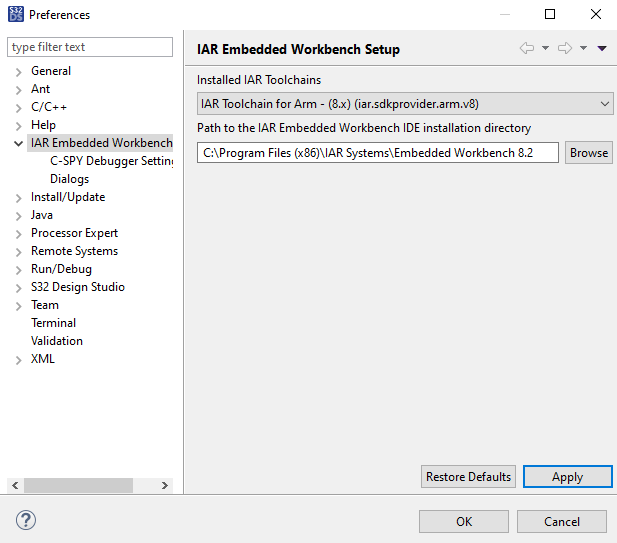Open the Terminal preferences page
The image size is (617, 543).
[x=53, y=323]
